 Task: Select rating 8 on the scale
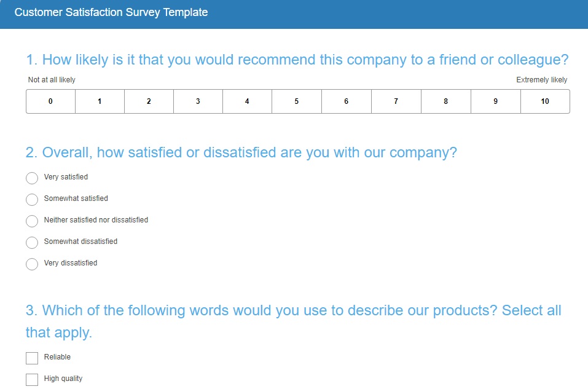point(446,101)
